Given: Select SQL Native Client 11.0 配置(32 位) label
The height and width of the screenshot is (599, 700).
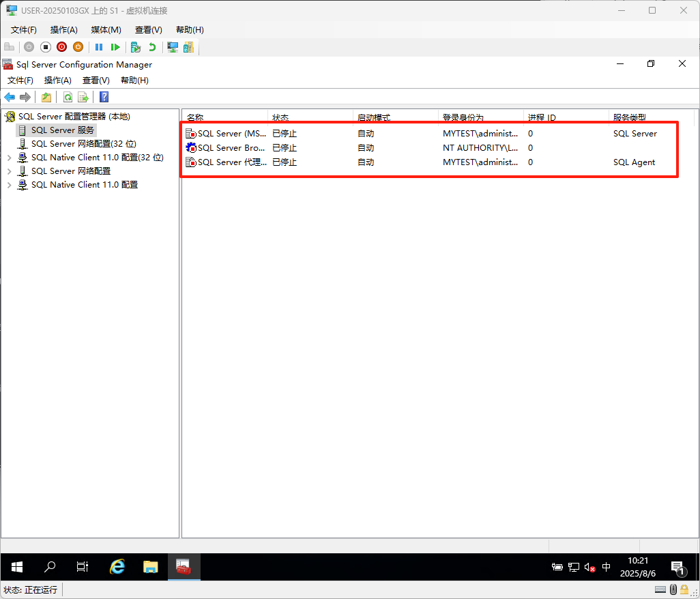Looking at the screenshot, I should coord(98,158).
